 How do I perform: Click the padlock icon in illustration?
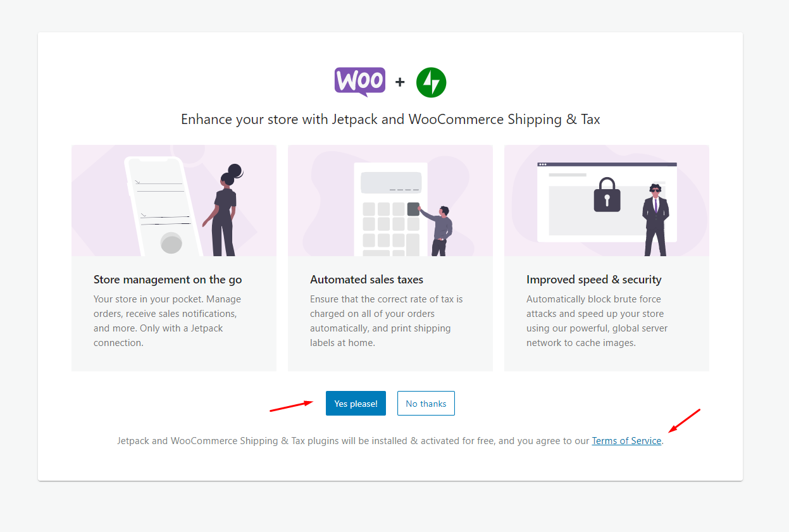click(x=607, y=195)
